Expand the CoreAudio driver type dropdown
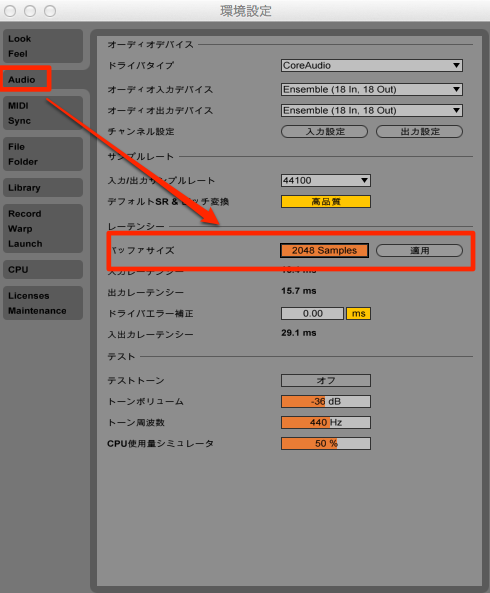Screen dimensions: 490x593 [372, 65]
